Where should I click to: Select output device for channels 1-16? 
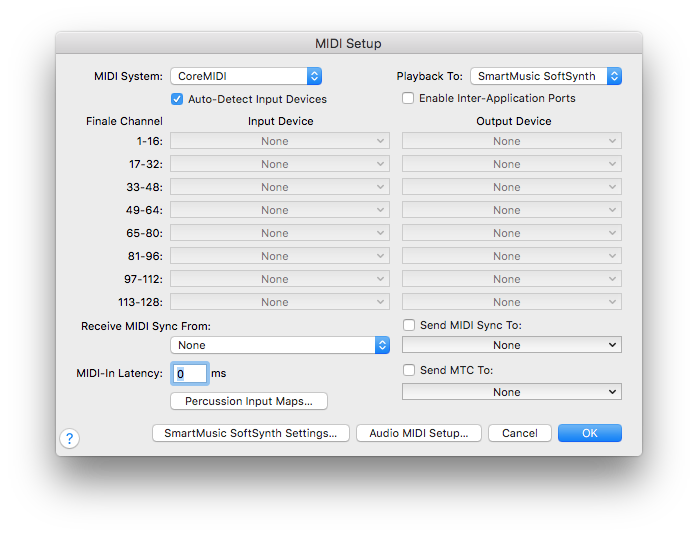[511, 141]
